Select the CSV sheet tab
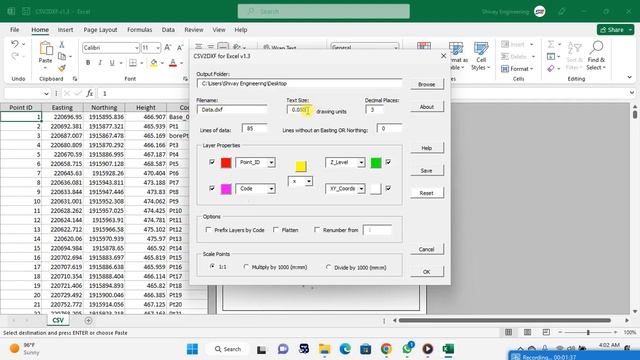The height and width of the screenshot is (360, 640). [58, 320]
